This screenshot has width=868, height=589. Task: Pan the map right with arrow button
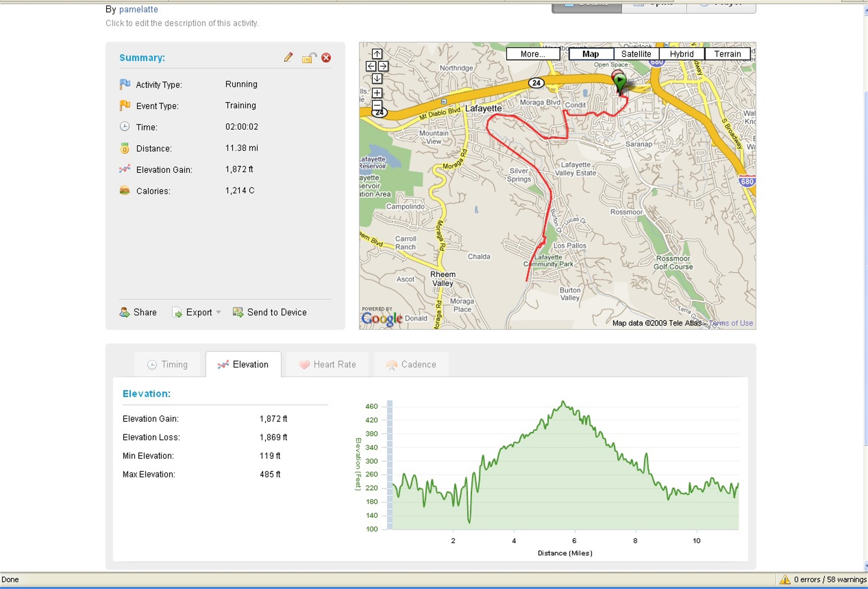click(383, 66)
